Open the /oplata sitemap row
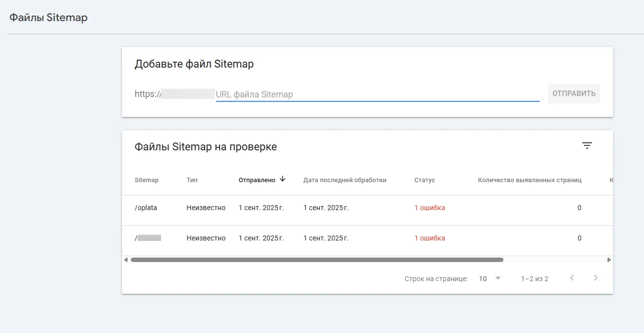 [146, 208]
